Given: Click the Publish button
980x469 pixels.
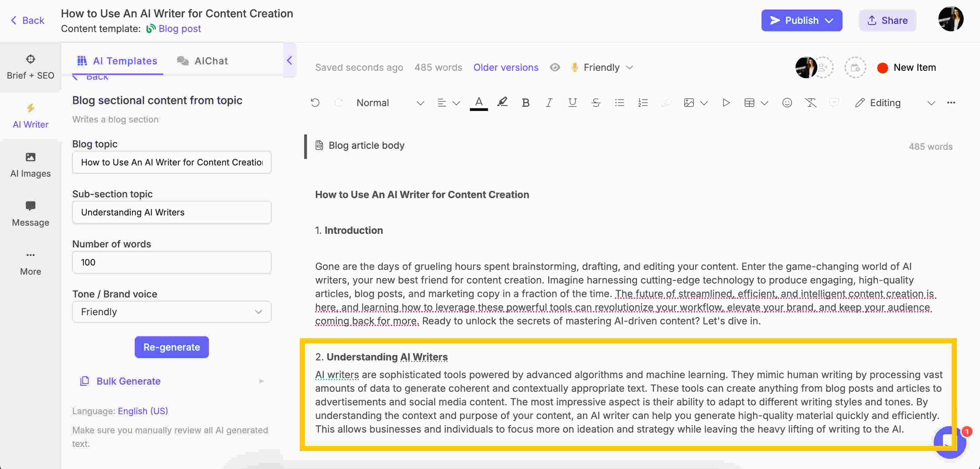Looking at the screenshot, I should 801,20.
